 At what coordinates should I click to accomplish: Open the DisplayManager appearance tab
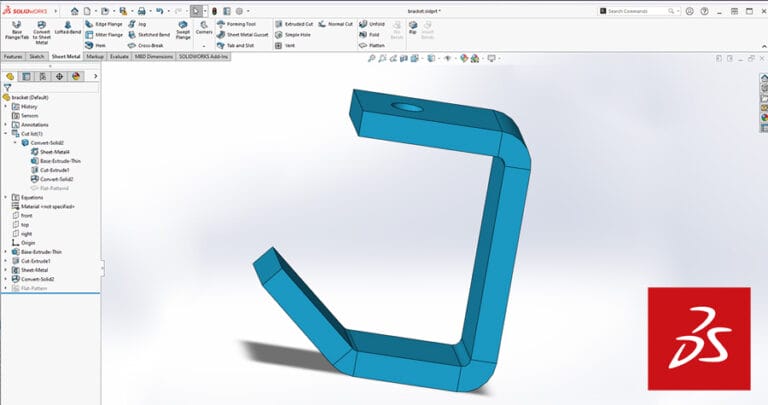click(x=76, y=75)
